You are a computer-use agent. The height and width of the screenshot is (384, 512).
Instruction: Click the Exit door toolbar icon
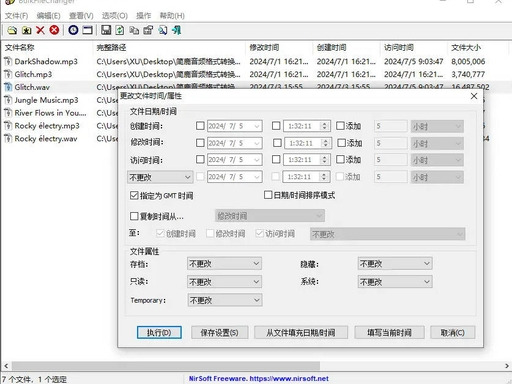pyautogui.click(x=177, y=30)
